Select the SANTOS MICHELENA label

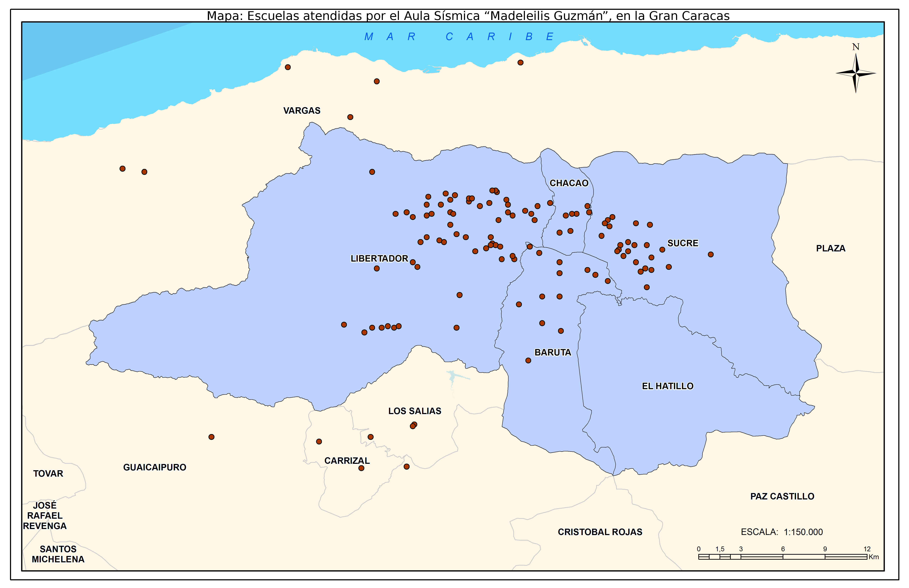point(58,554)
